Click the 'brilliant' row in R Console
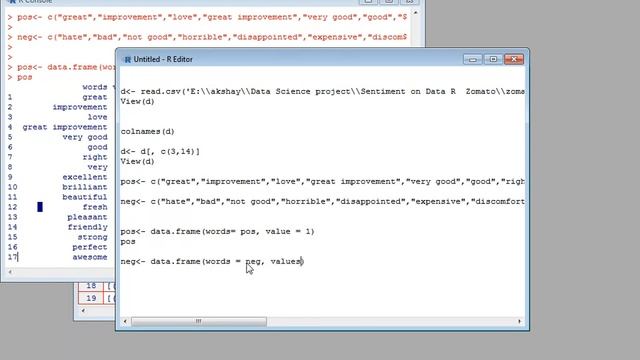 point(58,187)
